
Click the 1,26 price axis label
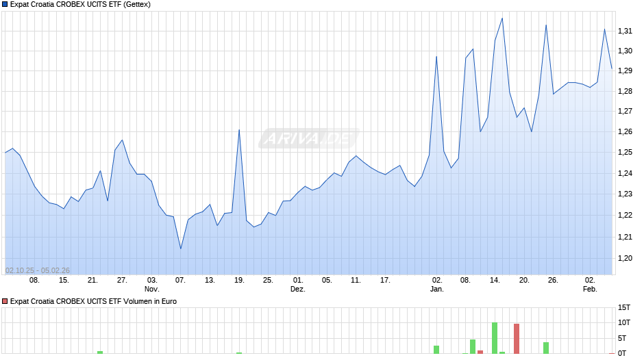[x=625, y=132]
